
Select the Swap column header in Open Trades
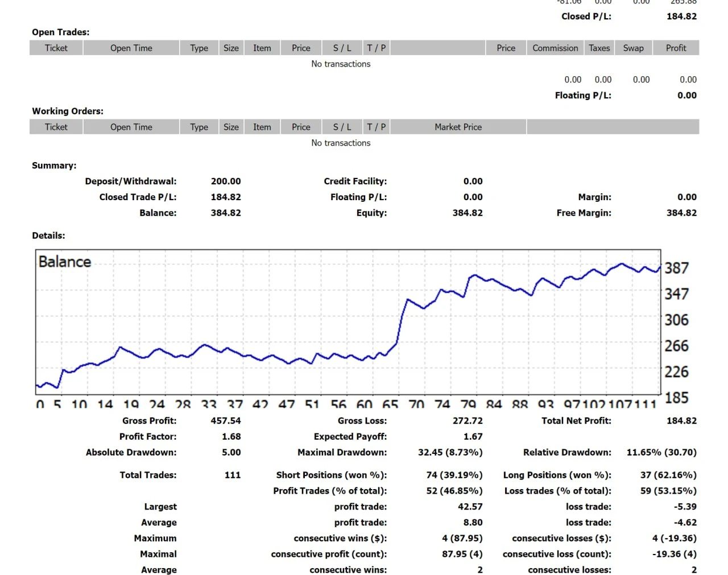point(633,48)
